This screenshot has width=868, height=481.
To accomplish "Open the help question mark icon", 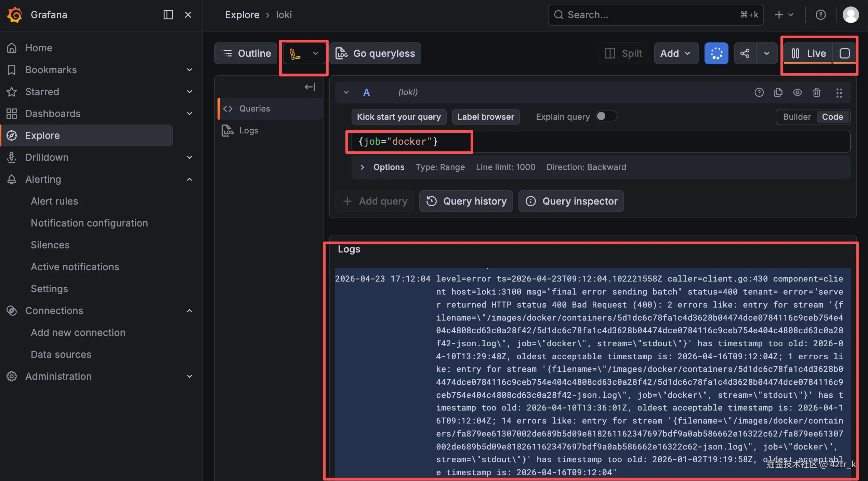I will pos(820,15).
